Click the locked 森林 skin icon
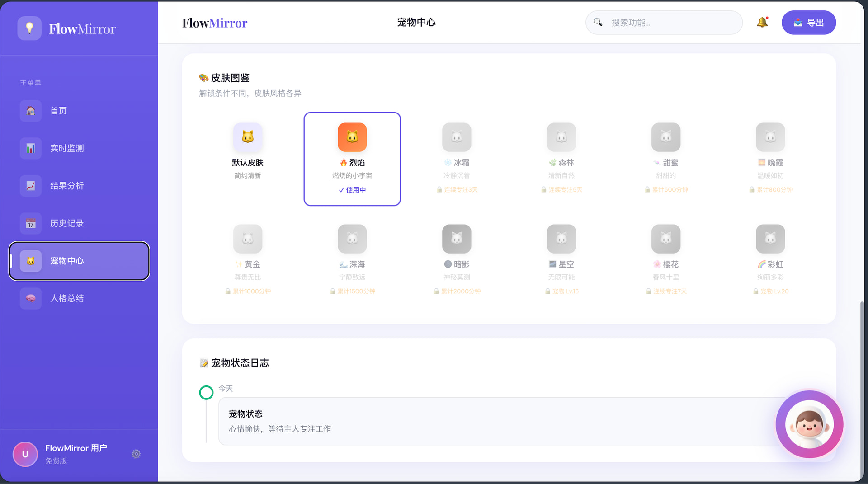The width and height of the screenshot is (868, 484). click(x=561, y=137)
